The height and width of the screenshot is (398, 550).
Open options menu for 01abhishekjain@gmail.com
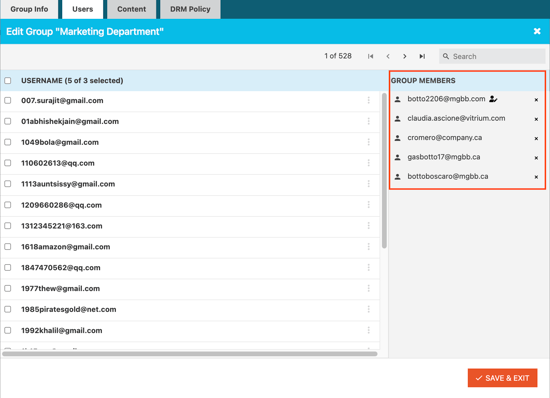369,121
